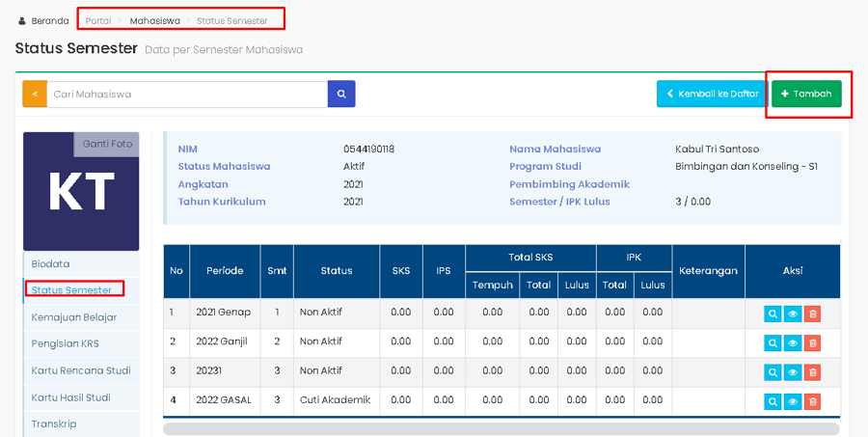Click Mahasiswa breadcrumb link
The width and height of the screenshot is (868, 437).
click(155, 20)
